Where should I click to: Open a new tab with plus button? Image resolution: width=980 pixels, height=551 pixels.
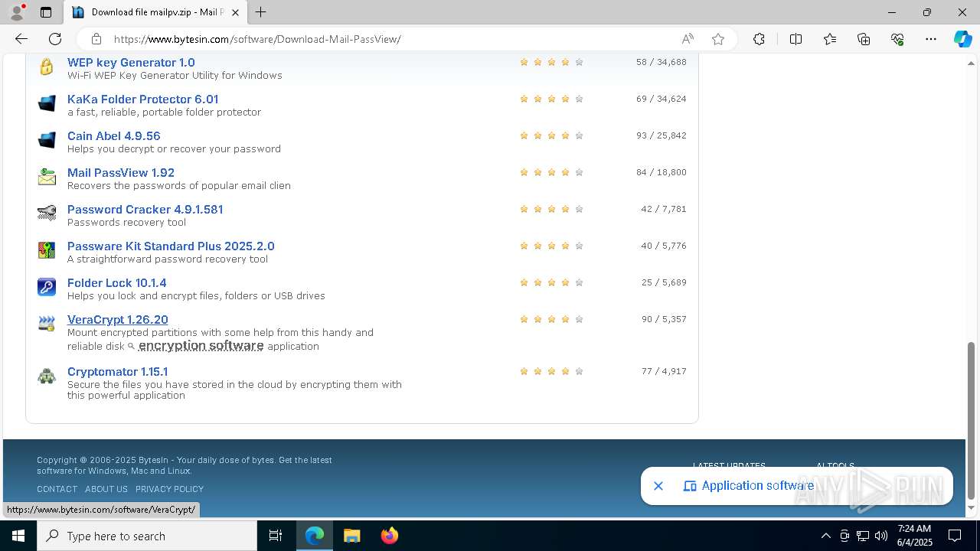click(261, 12)
